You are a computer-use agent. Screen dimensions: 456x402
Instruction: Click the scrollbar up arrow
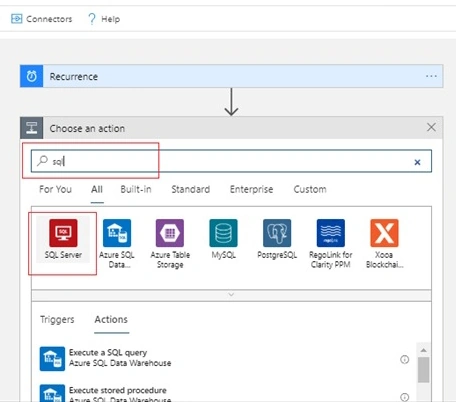tap(424, 350)
